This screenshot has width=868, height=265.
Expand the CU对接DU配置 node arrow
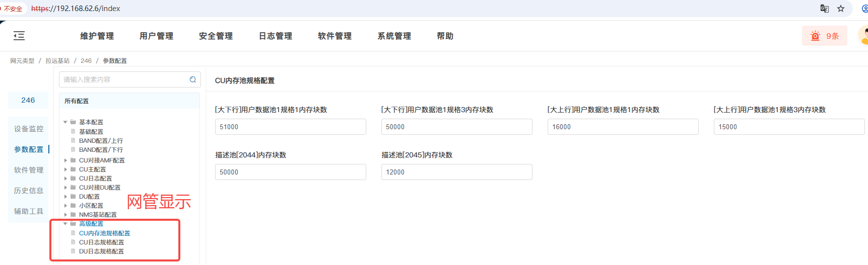[65, 188]
